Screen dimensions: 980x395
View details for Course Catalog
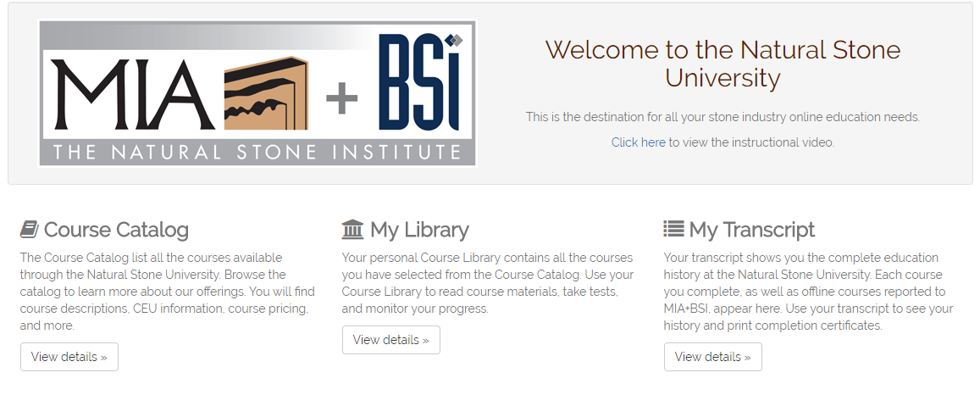[69, 357]
